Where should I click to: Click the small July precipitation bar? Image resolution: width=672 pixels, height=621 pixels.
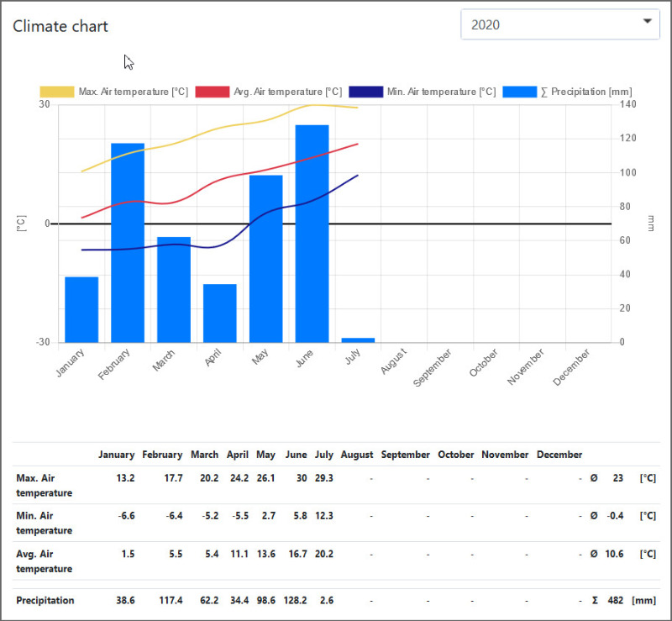[358, 340]
